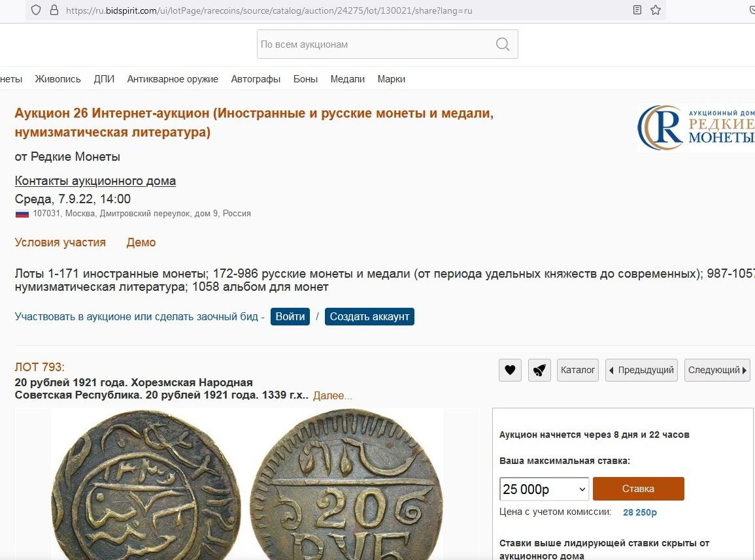Select the Медали category
The width and height of the screenshot is (755, 560).
click(x=347, y=79)
